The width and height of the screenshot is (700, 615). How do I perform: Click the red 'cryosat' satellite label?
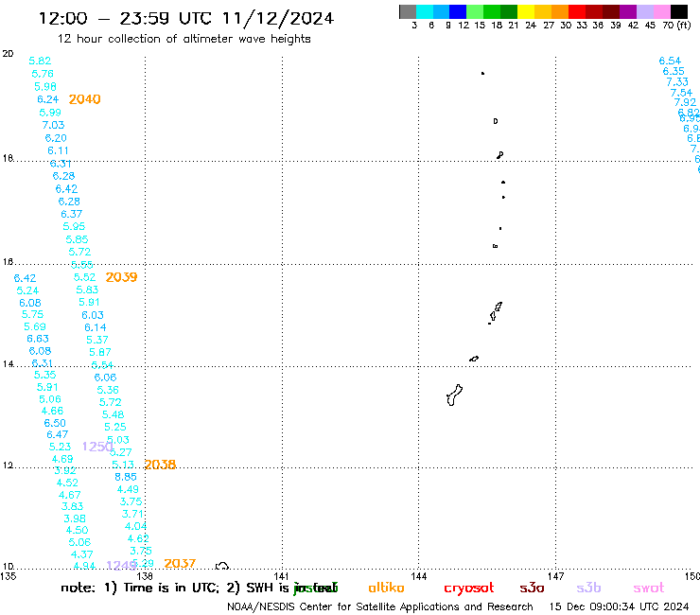(469, 589)
